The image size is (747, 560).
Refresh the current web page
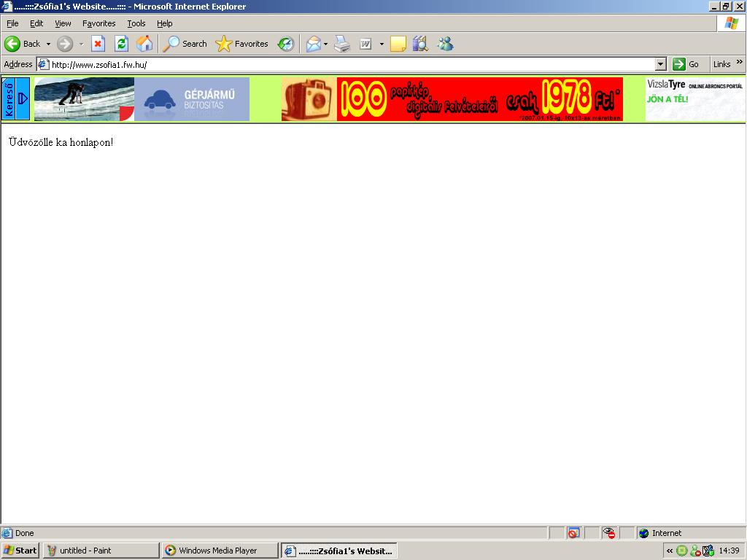pyautogui.click(x=121, y=44)
